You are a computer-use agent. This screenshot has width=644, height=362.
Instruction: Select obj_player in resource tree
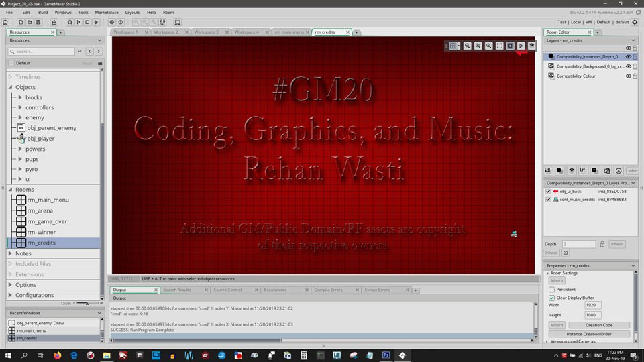tap(41, 139)
